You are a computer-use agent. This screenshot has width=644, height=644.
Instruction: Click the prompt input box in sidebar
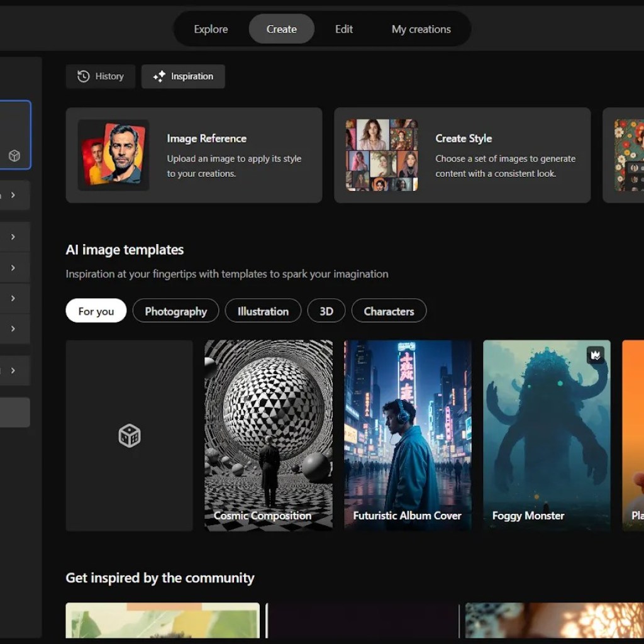coord(15,135)
